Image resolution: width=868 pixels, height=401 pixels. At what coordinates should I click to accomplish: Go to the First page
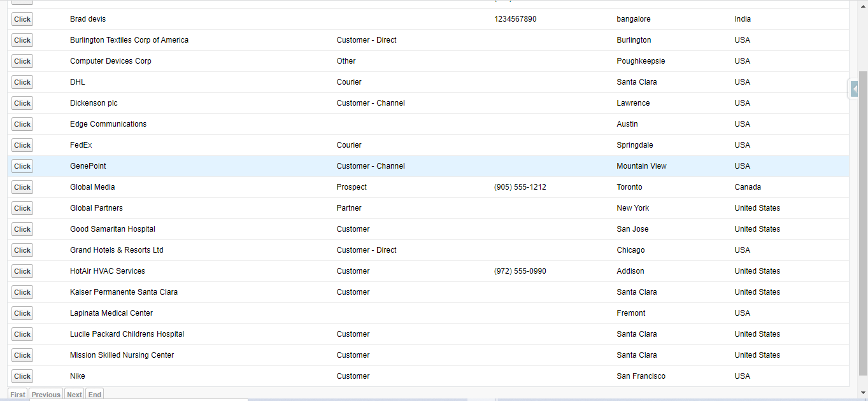(x=18, y=395)
